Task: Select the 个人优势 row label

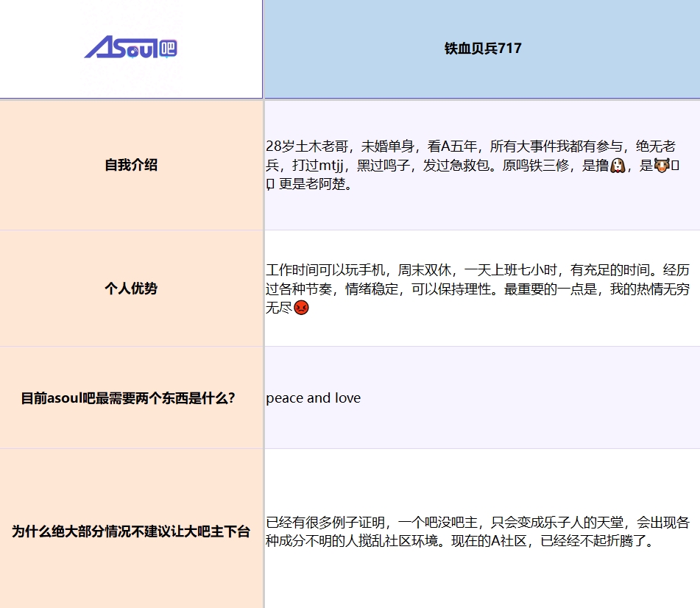Action: (131, 289)
